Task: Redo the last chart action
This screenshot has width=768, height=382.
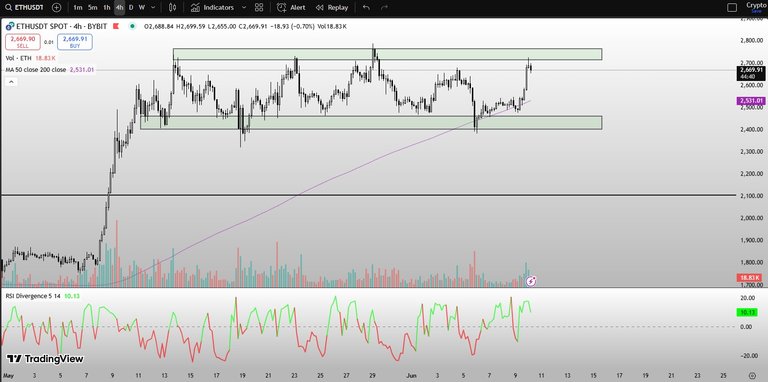Action: point(384,7)
